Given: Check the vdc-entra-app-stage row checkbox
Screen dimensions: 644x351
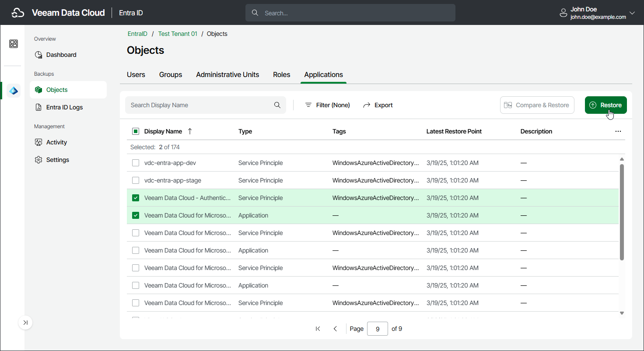Looking at the screenshot, I should [136, 180].
